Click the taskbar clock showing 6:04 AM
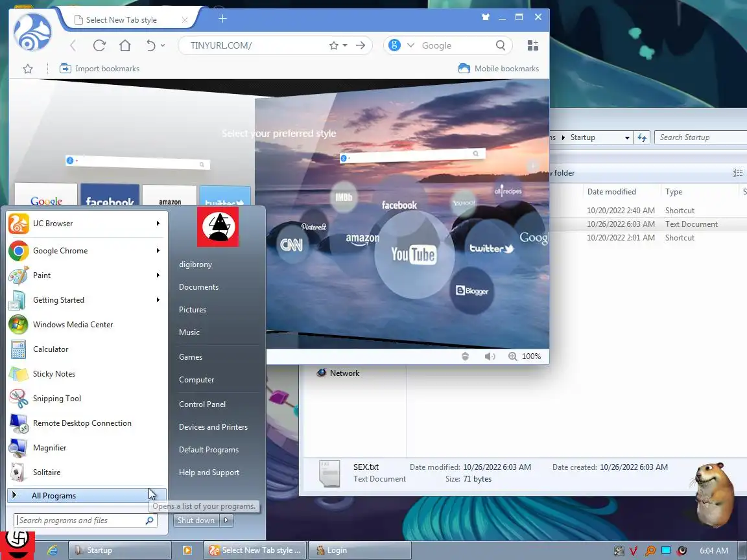Viewport: 747px width, 560px height. 714,550
